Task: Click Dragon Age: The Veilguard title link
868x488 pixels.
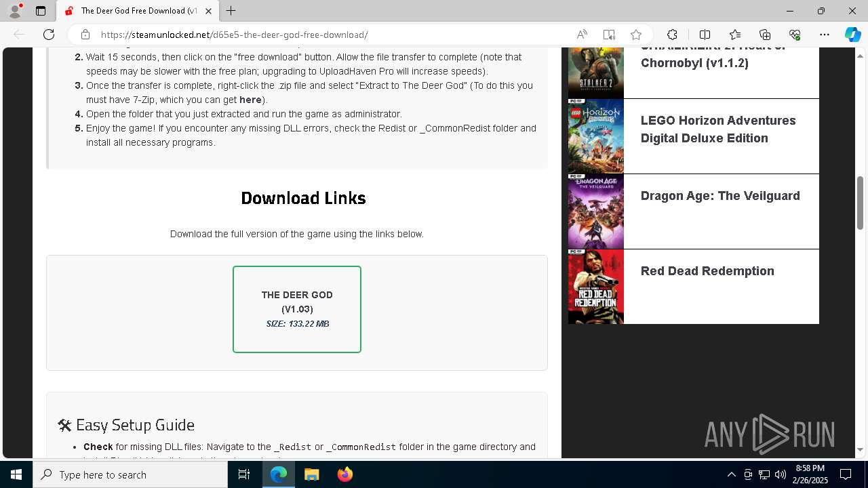Action: click(720, 195)
